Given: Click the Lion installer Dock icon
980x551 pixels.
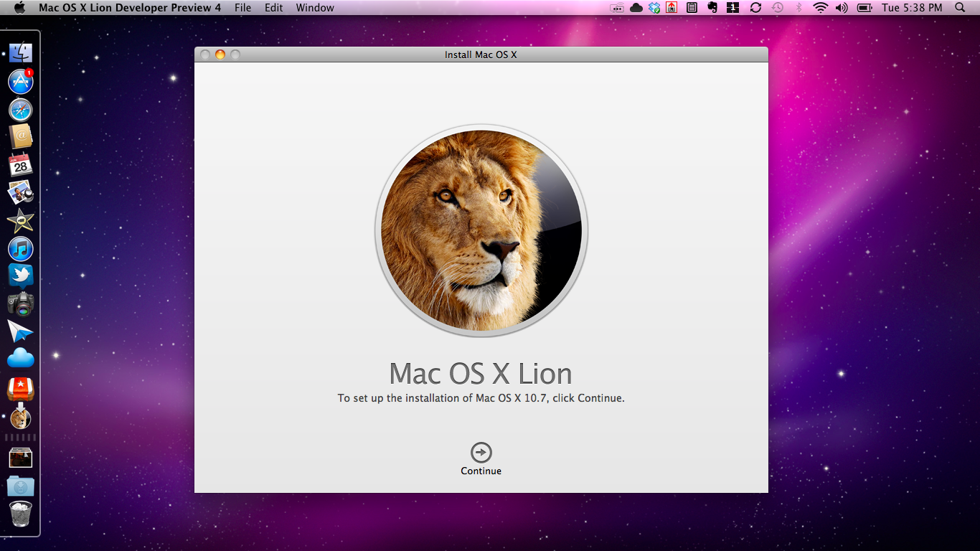Looking at the screenshot, I should [21, 416].
